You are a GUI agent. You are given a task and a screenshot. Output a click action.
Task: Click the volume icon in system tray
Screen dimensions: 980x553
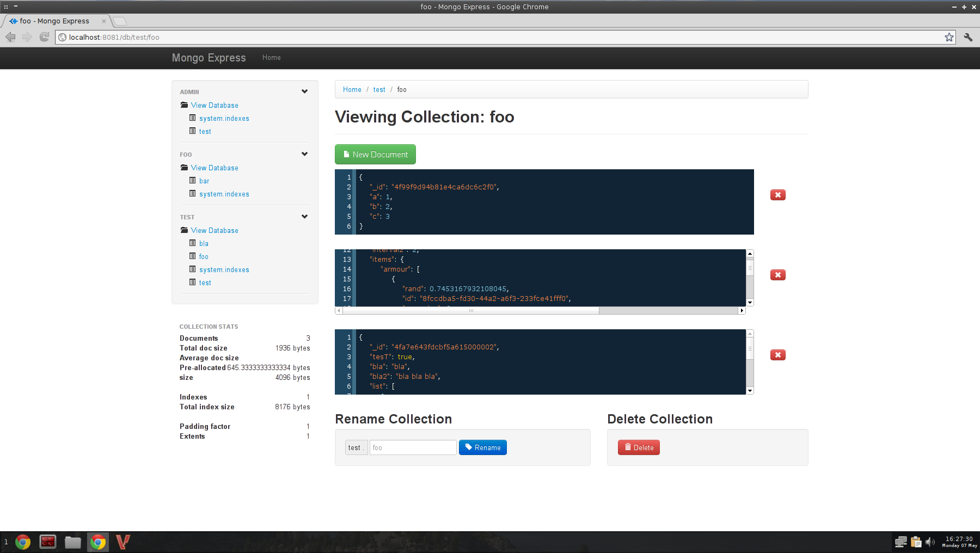pyautogui.click(x=930, y=542)
